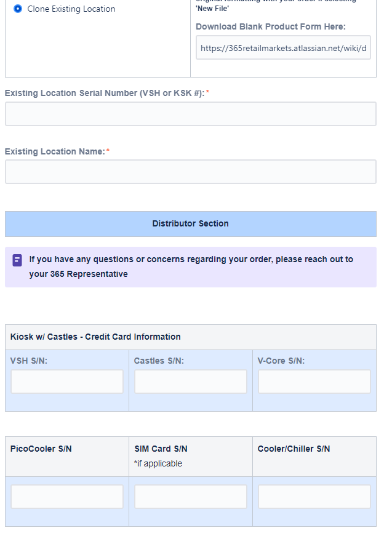Click the PicoCooler S/N column header

pyautogui.click(x=41, y=449)
